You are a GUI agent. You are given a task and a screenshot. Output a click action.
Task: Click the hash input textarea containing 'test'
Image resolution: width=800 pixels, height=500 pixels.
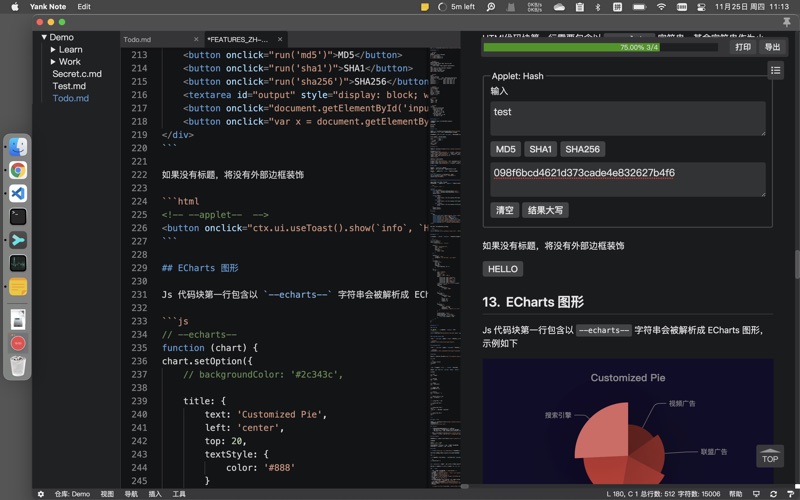[628, 118]
